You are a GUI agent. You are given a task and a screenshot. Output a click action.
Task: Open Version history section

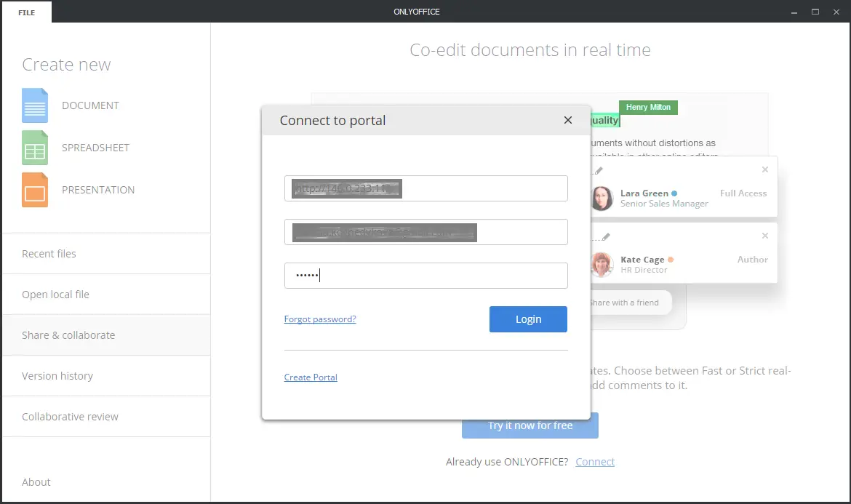click(x=106, y=375)
